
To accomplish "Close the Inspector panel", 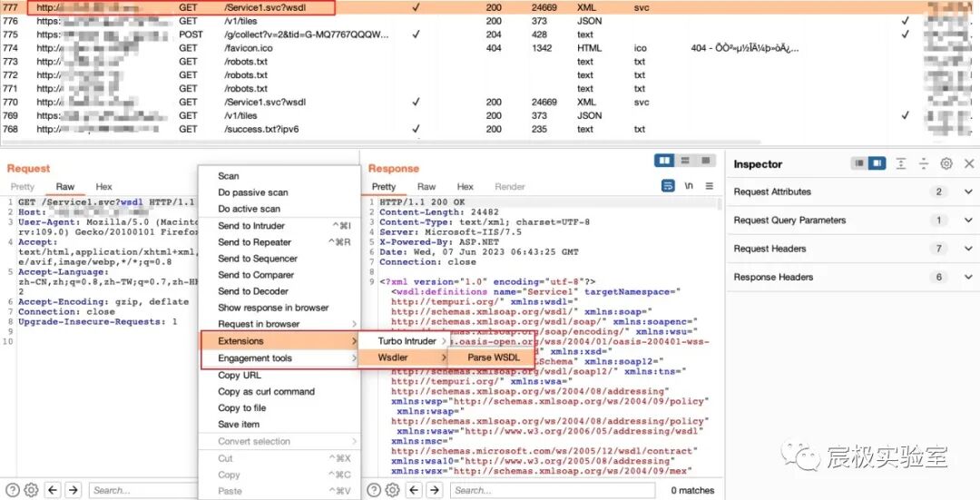I will click(x=969, y=163).
